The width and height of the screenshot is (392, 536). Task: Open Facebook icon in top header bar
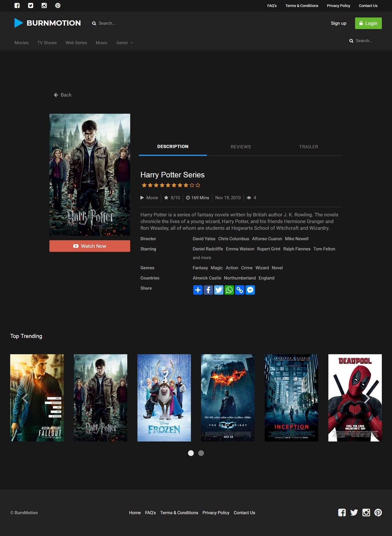tap(17, 6)
